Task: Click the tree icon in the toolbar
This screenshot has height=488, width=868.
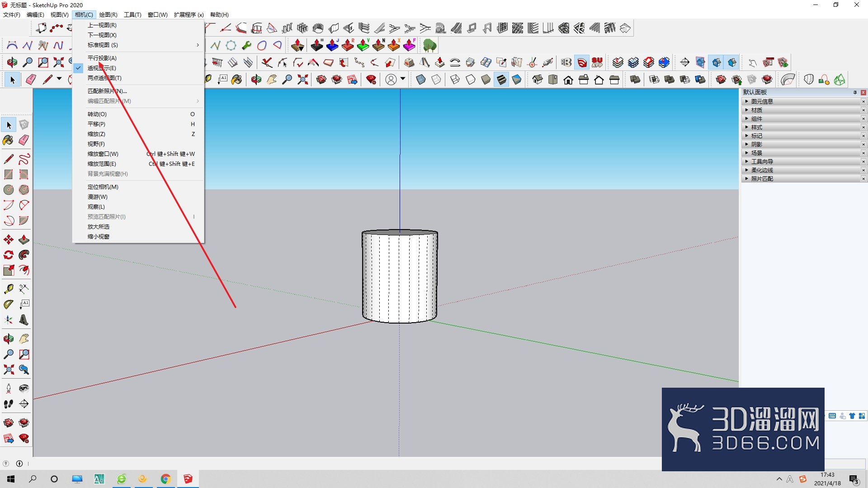Action: point(429,45)
